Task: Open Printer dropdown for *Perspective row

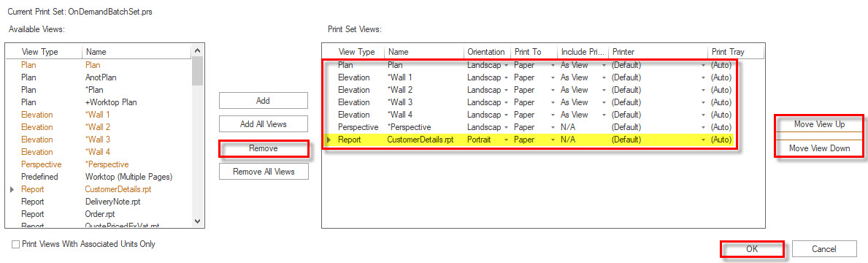Action: click(704, 127)
